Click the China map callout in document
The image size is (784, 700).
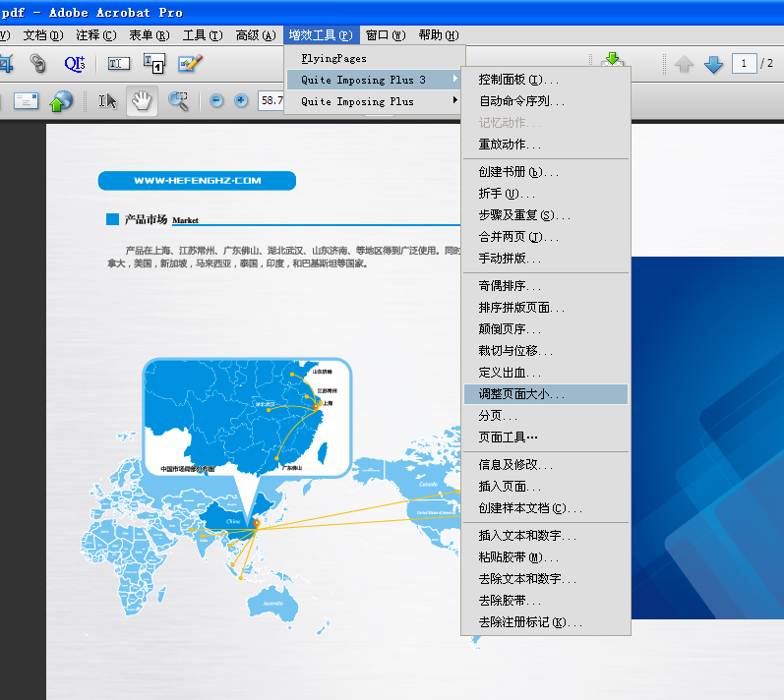coord(248,418)
